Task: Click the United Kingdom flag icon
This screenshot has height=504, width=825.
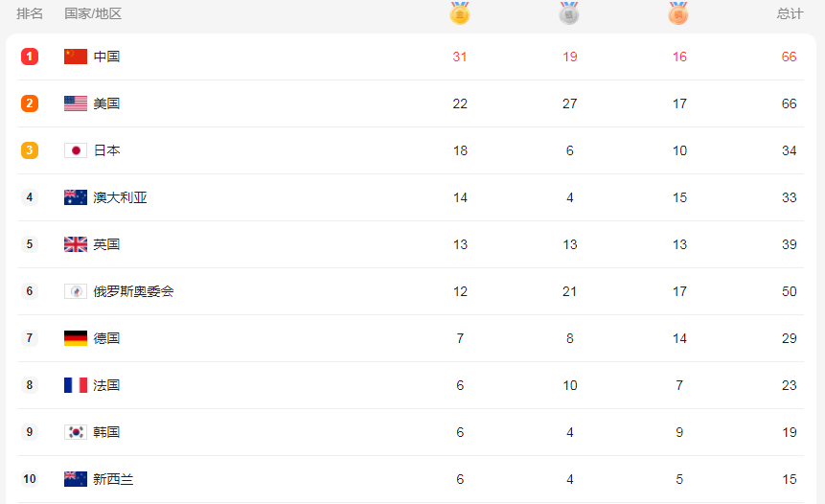Action: [76, 244]
